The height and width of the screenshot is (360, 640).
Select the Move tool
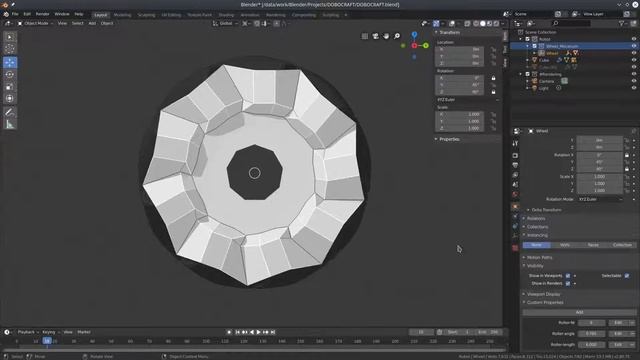pos(10,62)
